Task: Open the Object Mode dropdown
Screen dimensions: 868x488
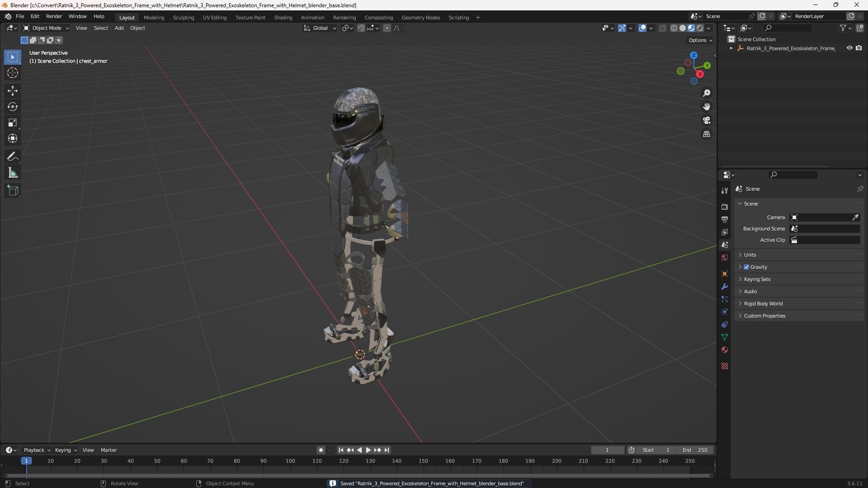Action: [x=46, y=28]
